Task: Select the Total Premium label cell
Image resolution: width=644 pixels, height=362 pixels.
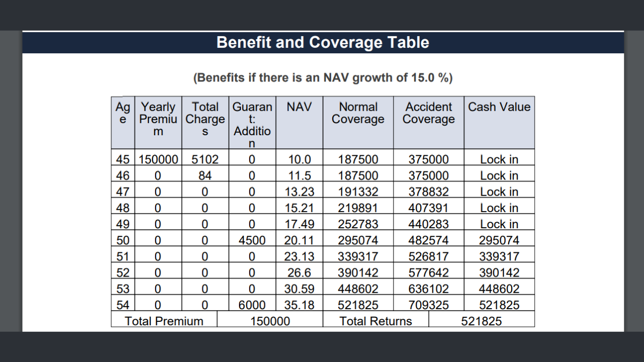Action: pyautogui.click(x=164, y=321)
